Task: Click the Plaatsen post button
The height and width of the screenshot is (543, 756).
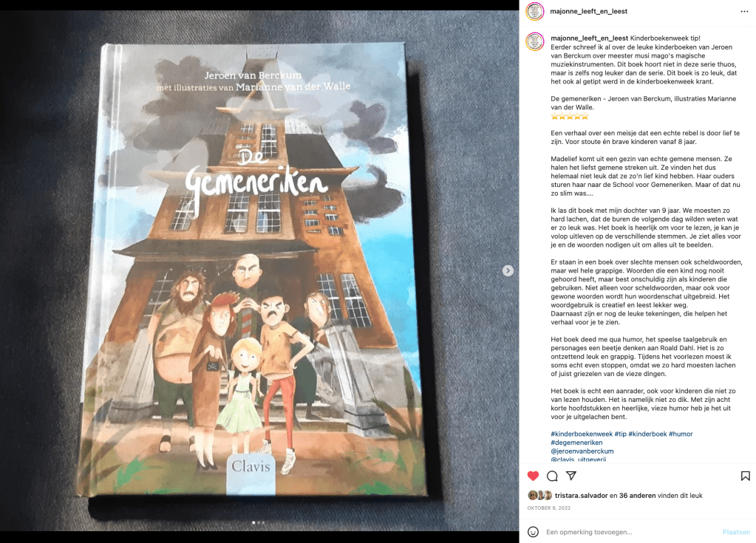Action: tap(736, 532)
